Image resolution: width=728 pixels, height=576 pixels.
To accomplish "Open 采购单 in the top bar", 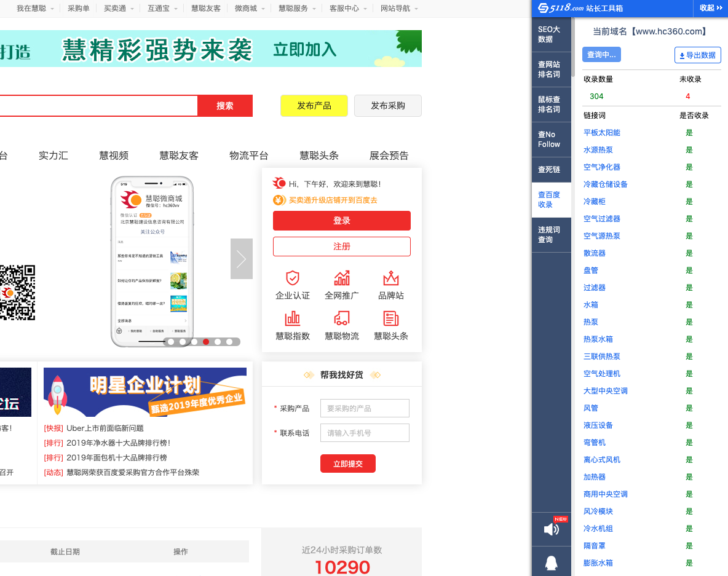I will coord(79,9).
